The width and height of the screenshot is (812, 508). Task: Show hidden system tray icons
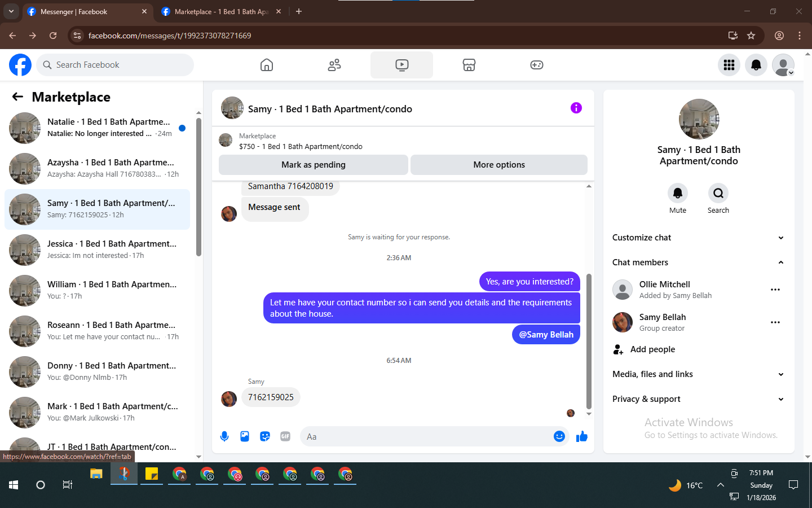point(720,485)
